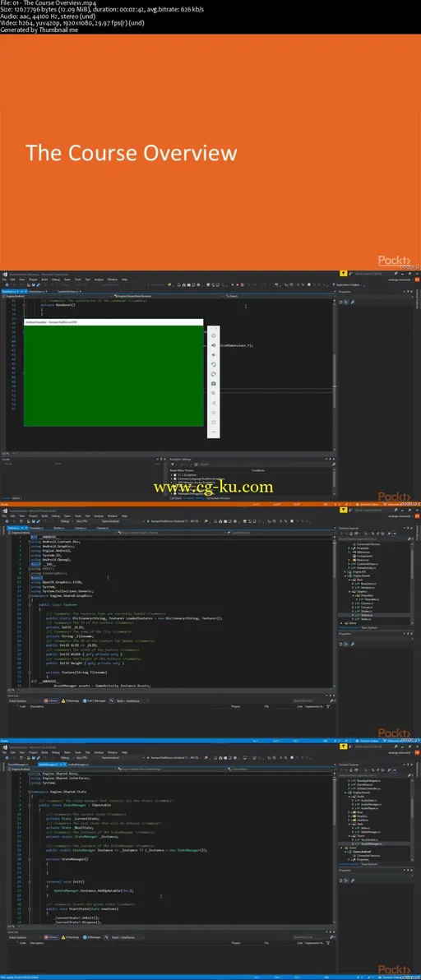The image size is (421, 980).
Task: Toggle the 0 Warnings filter in the Texture.cs frame
Action: click(x=72, y=700)
